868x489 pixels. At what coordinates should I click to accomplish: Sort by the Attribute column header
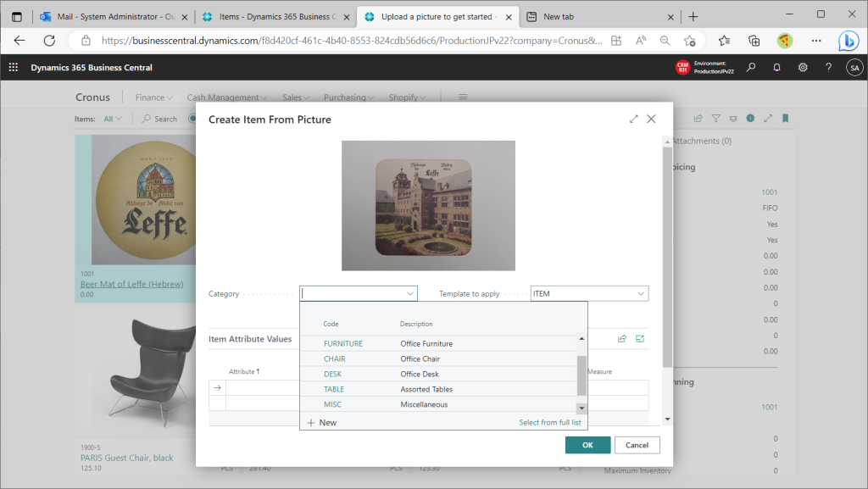click(244, 372)
